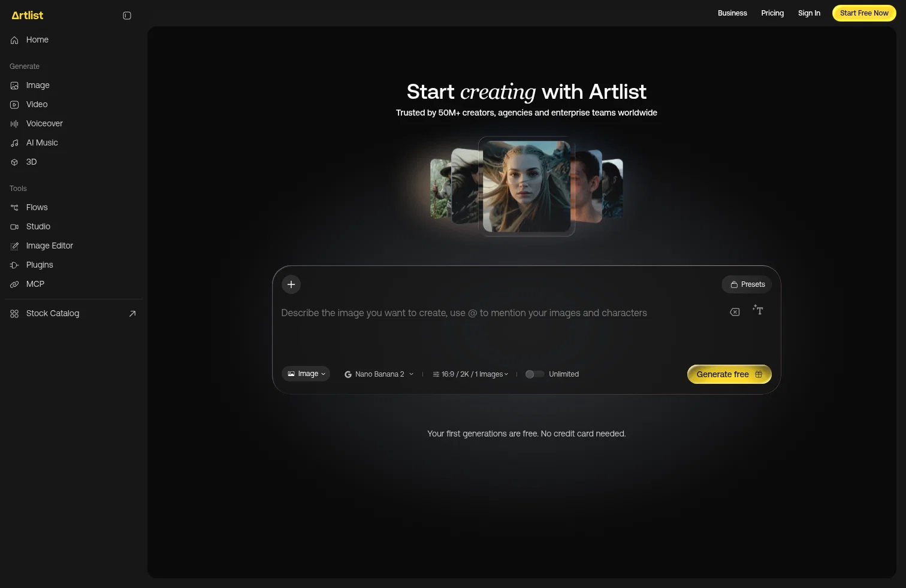Viewport: 906px width, 588px height.
Task: Click the Stock Catalog external arrow icon
Action: (x=132, y=314)
